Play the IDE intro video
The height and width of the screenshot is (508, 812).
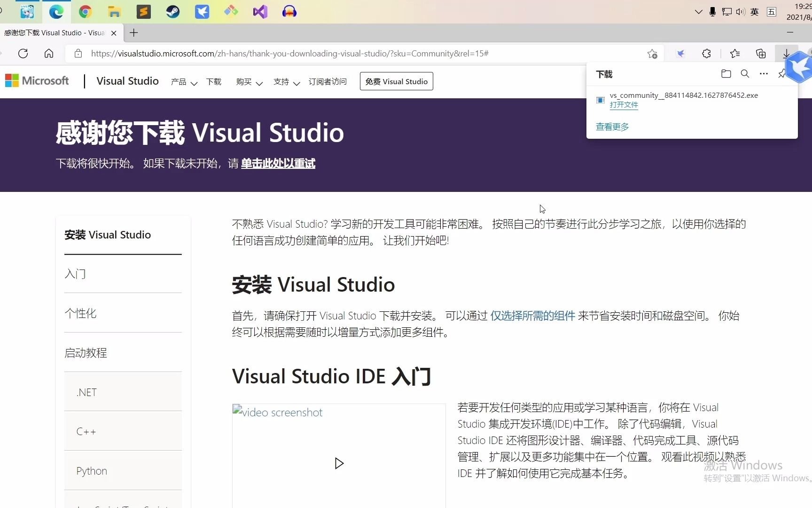[339, 463]
